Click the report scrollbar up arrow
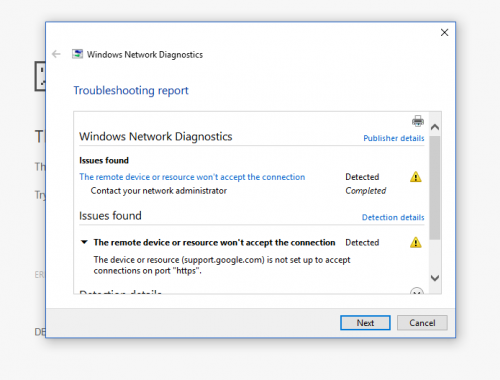The width and height of the screenshot is (500, 380). (x=435, y=127)
